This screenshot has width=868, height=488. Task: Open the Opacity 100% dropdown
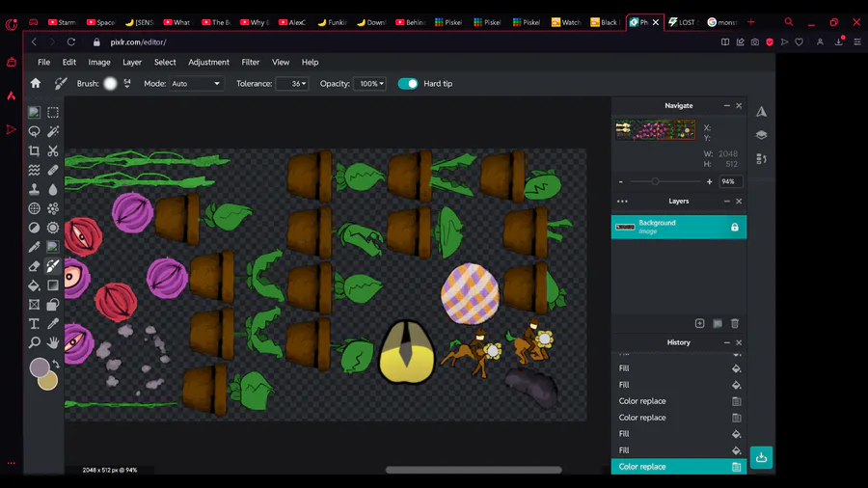pyautogui.click(x=369, y=84)
